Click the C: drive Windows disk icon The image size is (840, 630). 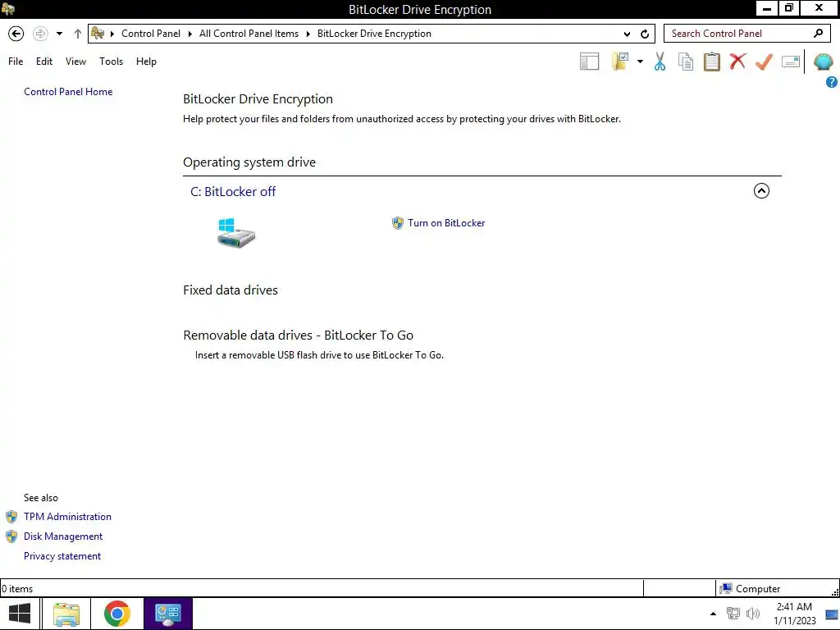pos(236,232)
